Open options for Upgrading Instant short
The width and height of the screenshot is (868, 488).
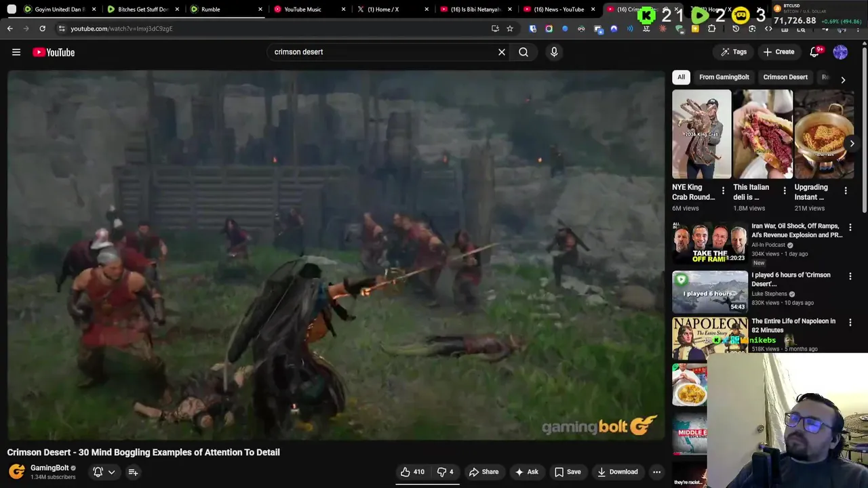click(846, 191)
